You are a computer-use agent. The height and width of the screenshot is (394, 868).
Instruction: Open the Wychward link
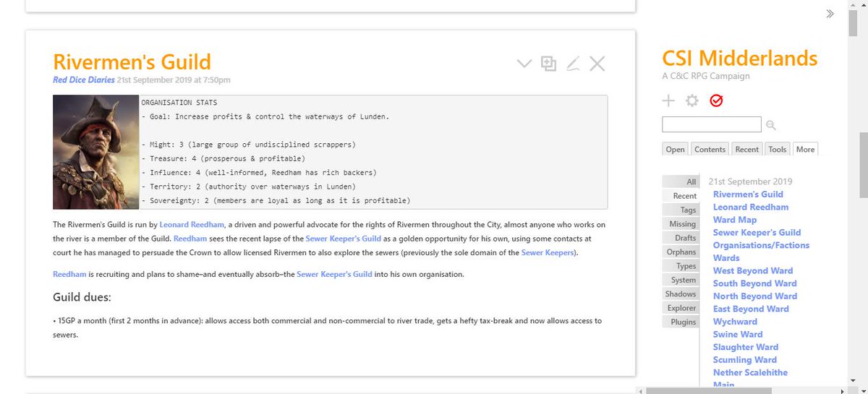pyautogui.click(x=735, y=322)
